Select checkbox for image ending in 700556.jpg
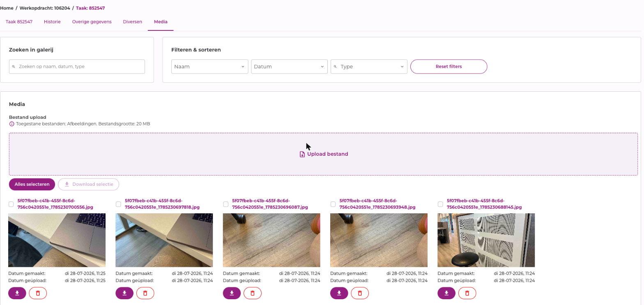The height and width of the screenshot is (305, 644). (x=11, y=204)
